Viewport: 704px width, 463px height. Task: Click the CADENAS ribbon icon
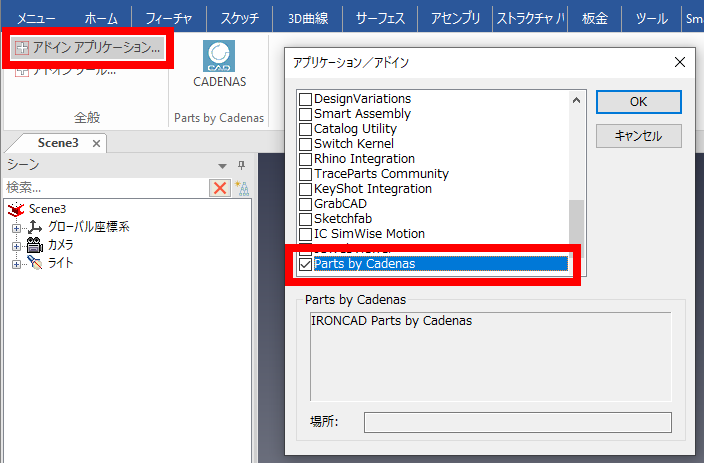click(x=219, y=56)
